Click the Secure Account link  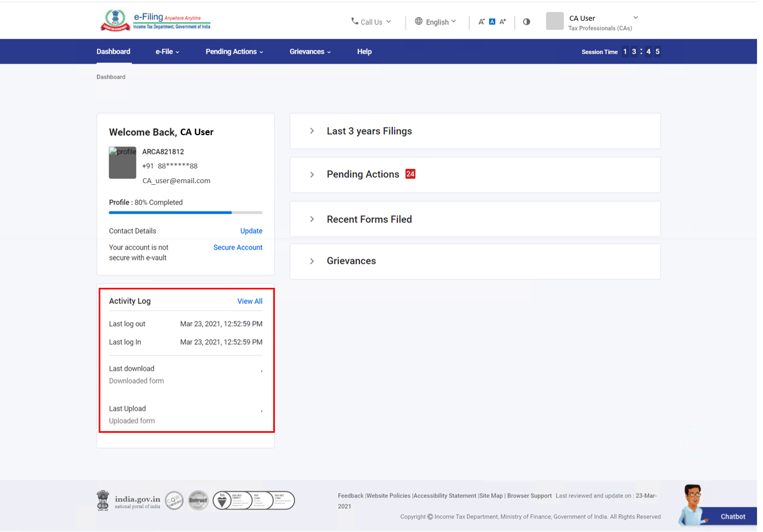click(238, 247)
